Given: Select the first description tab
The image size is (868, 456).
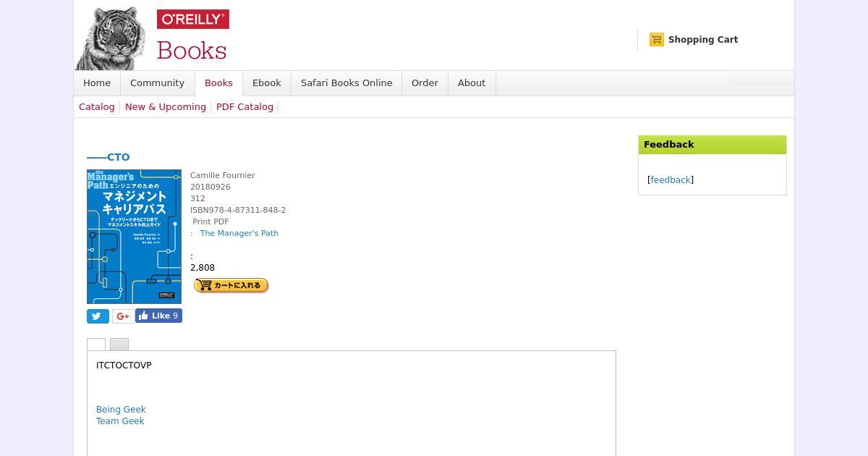Looking at the screenshot, I should [96, 345].
